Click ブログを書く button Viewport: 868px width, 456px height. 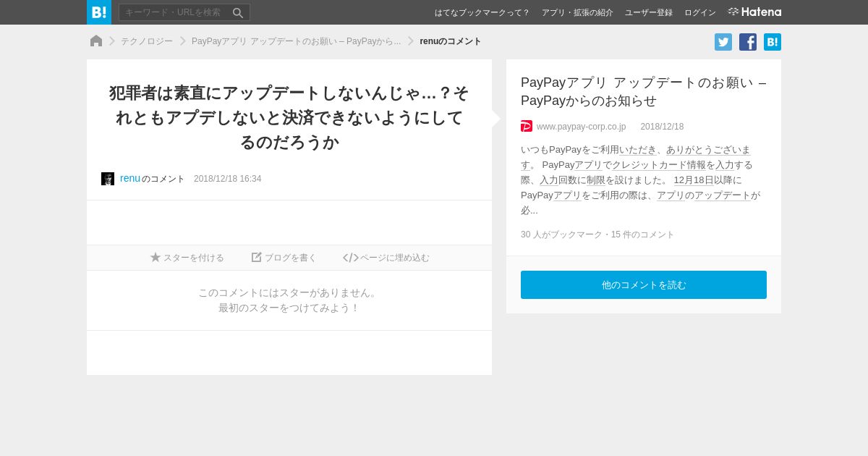pyautogui.click(x=284, y=258)
